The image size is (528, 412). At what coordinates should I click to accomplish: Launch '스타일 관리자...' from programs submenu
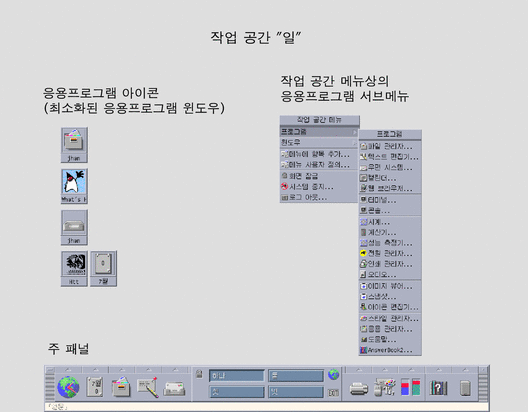pos(390,318)
